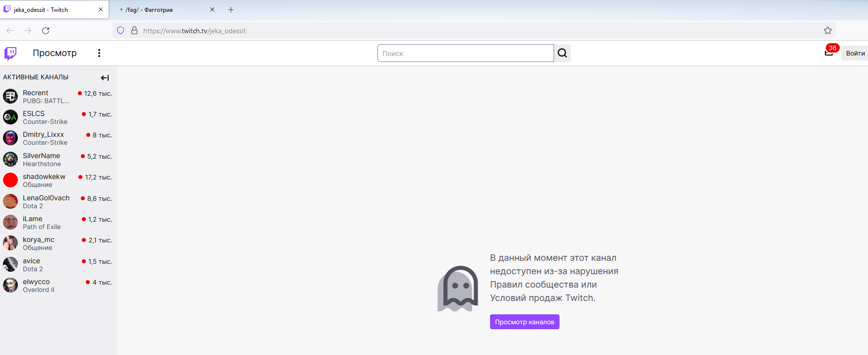
Task: Click Overlord II game label
Action: point(39,290)
